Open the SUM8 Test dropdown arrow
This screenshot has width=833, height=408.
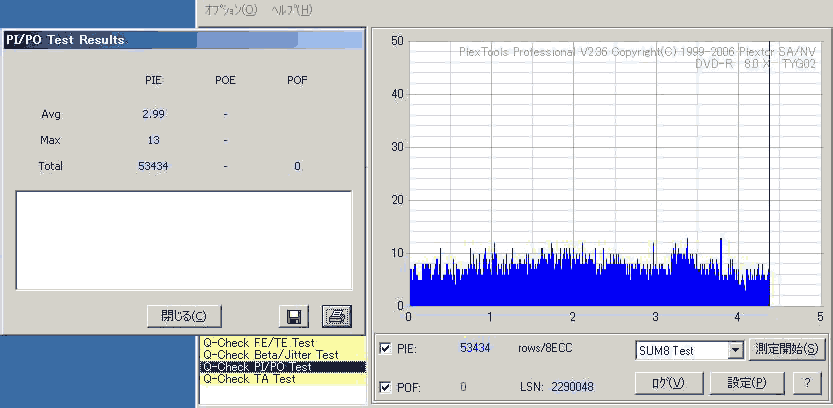(x=735, y=350)
